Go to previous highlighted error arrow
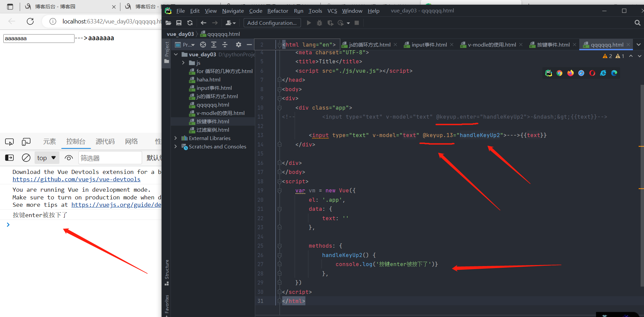 pyautogui.click(x=631, y=56)
